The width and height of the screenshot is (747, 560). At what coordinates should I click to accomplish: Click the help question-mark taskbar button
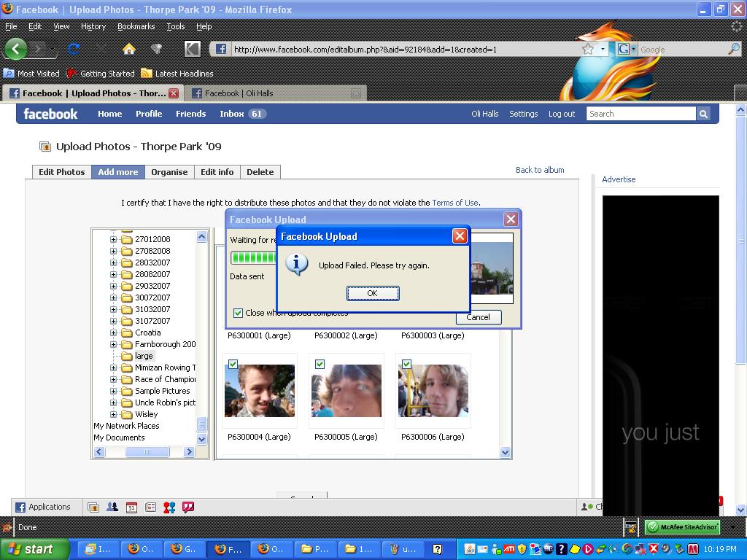pos(438,549)
